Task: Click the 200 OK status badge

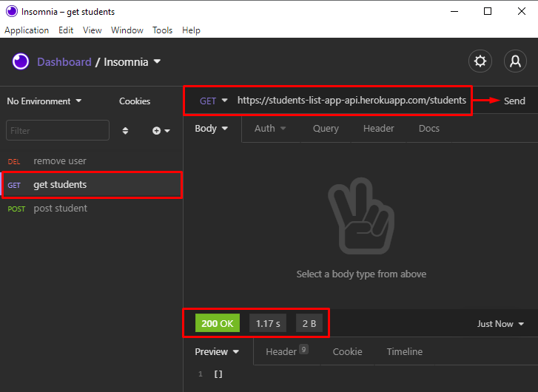Action: [x=217, y=323]
